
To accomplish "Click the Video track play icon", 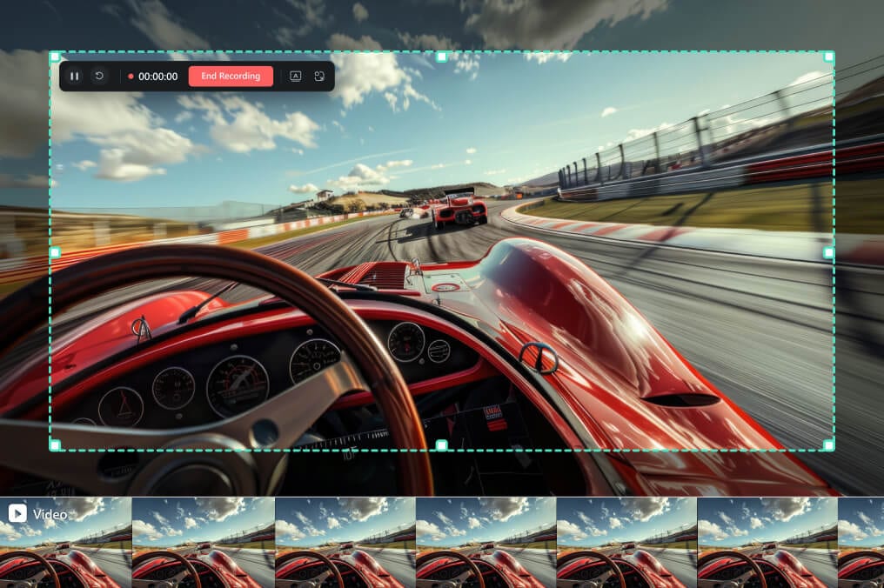I will tap(17, 513).
